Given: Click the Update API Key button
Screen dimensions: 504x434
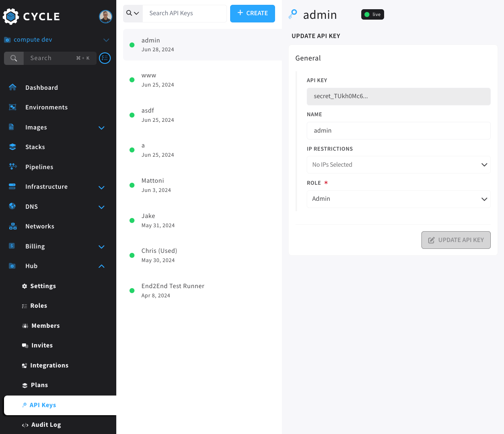Looking at the screenshot, I should tap(456, 240).
